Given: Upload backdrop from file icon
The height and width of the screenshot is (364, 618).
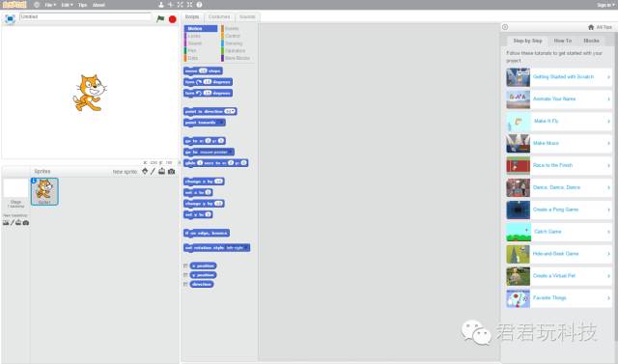Looking at the screenshot, I should click(x=18, y=223).
